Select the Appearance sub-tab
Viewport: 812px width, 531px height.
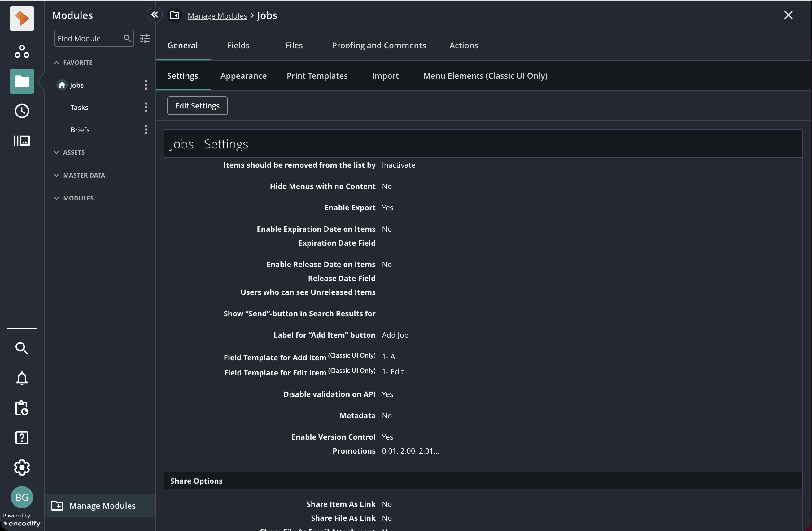(x=244, y=76)
